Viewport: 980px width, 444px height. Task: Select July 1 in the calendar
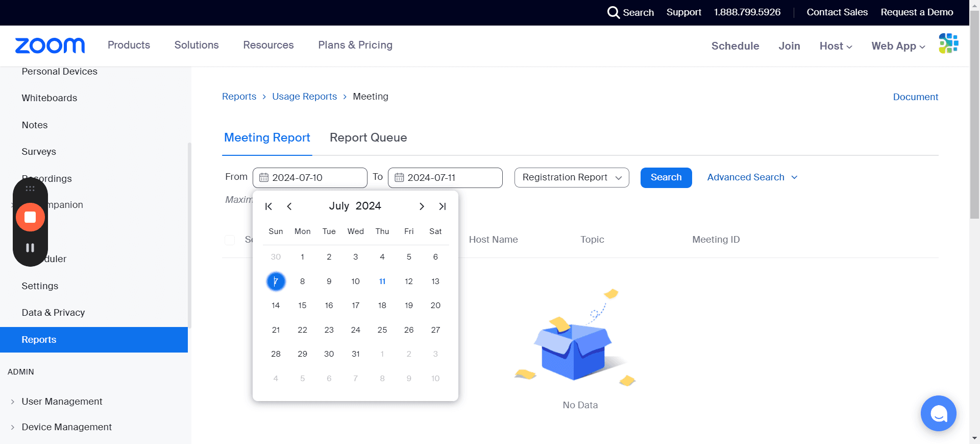(x=302, y=257)
